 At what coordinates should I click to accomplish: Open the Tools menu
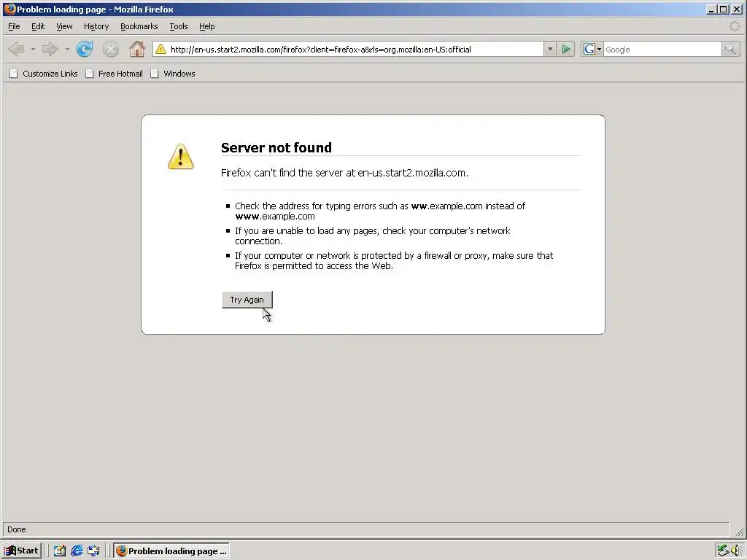(x=179, y=27)
